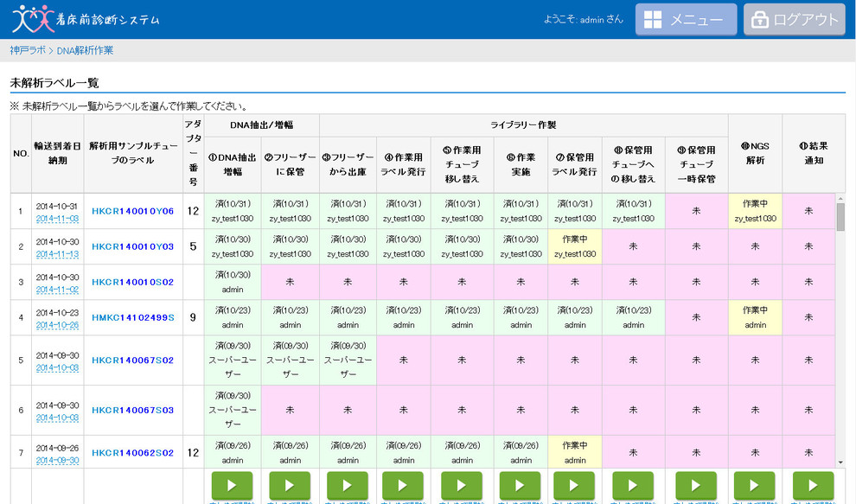The width and height of the screenshot is (856, 504).
Task: Click the ログアウト button
Action: [x=795, y=20]
